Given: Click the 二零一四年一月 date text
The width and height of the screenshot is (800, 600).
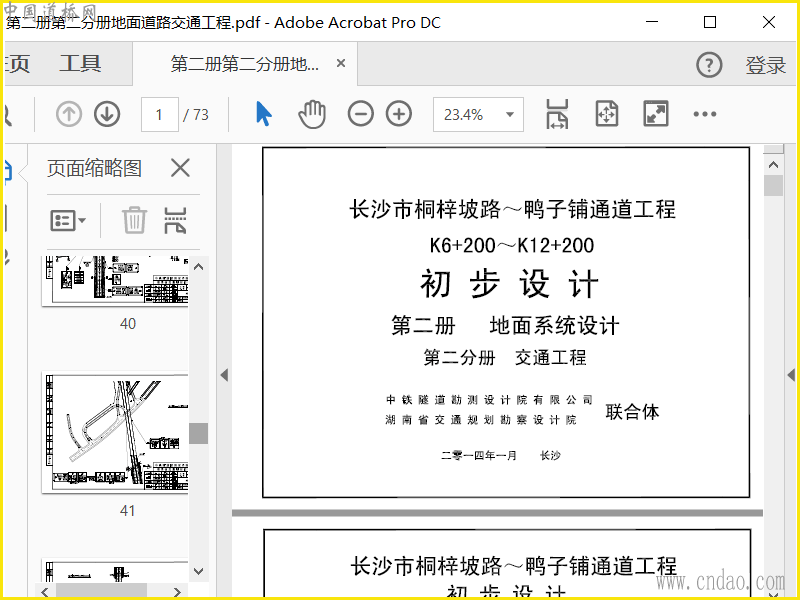Looking at the screenshot, I should click(479, 455).
